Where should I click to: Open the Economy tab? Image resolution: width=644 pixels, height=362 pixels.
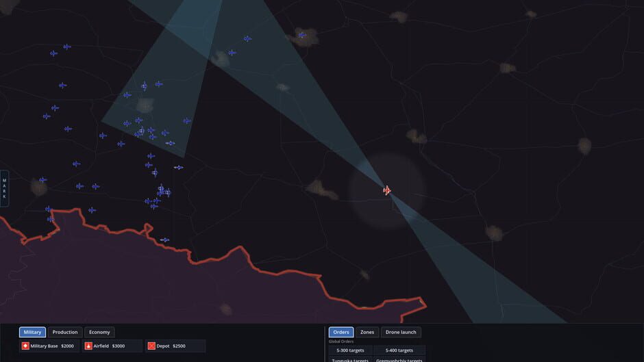[99, 332]
